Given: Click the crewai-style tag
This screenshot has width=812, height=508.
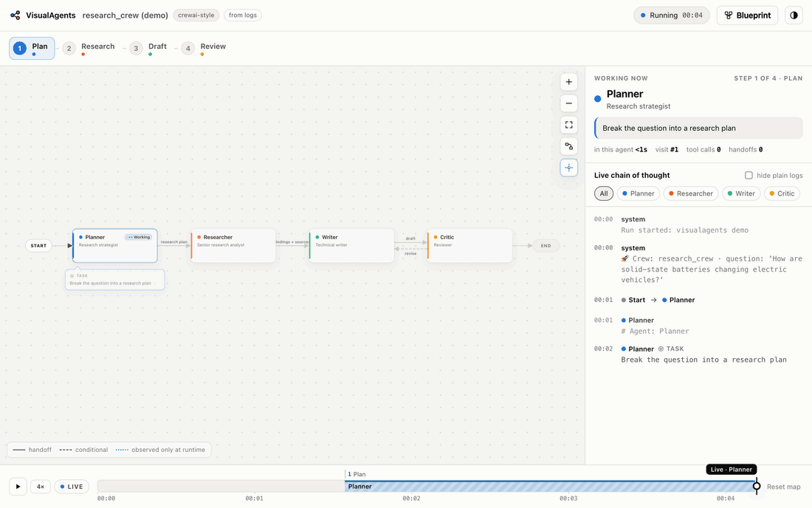Looking at the screenshot, I should pos(196,16).
